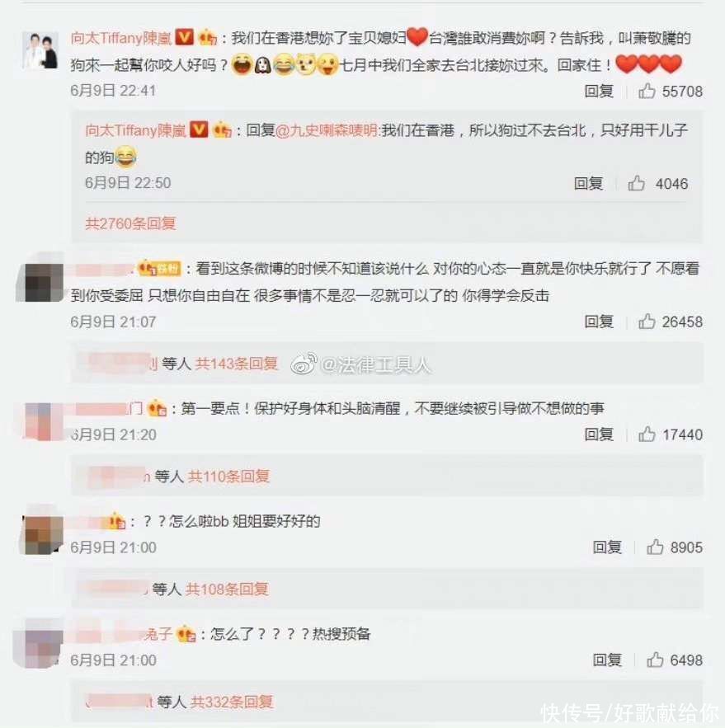Like the comment with 26458 likes
The width and height of the screenshot is (725, 728).
(647, 322)
